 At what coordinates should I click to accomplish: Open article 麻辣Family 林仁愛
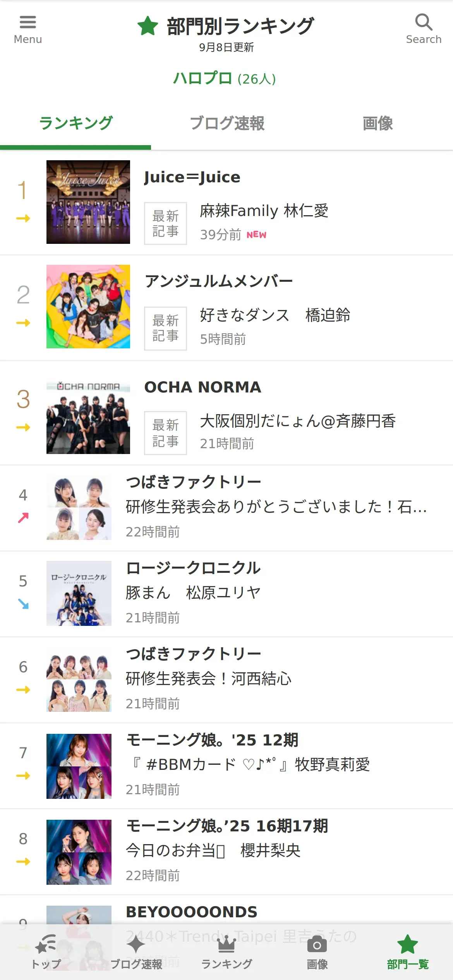(x=264, y=211)
